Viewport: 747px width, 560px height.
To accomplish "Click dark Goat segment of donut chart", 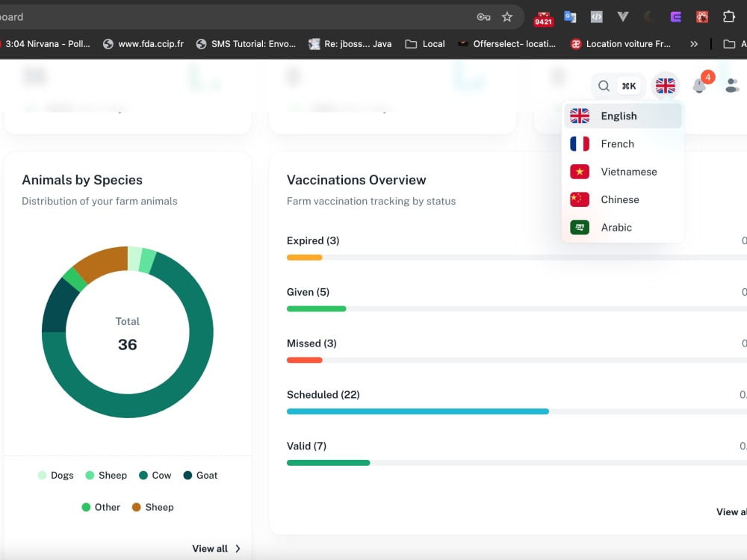I will pos(58,308).
